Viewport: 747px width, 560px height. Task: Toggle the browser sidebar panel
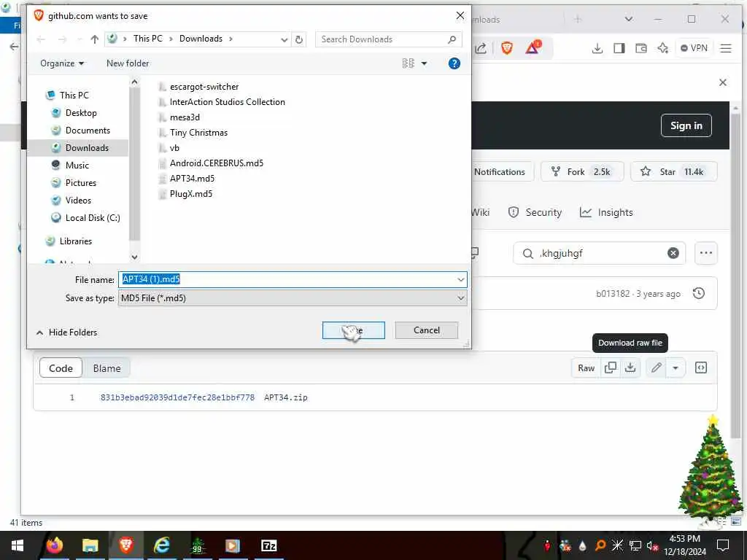click(619, 48)
